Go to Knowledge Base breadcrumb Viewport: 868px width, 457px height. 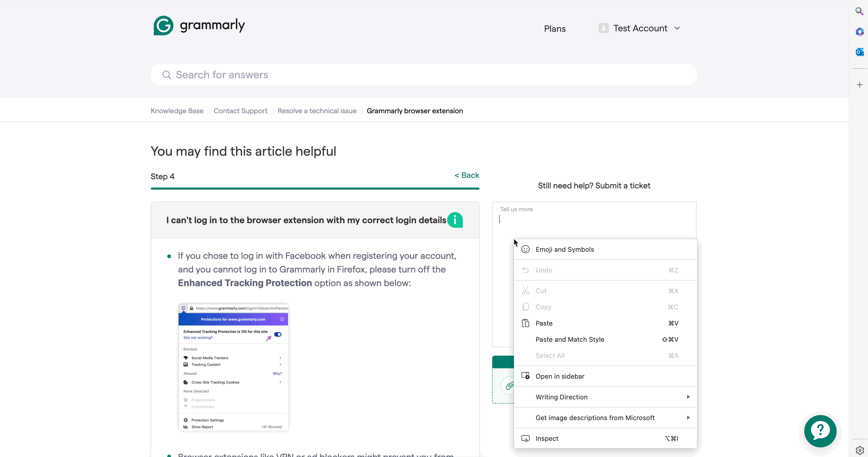[177, 111]
